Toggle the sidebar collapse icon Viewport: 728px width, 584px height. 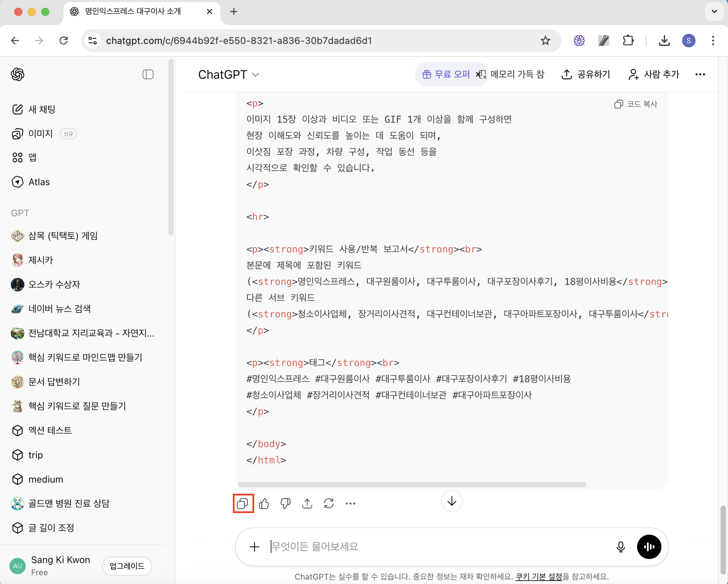148,74
